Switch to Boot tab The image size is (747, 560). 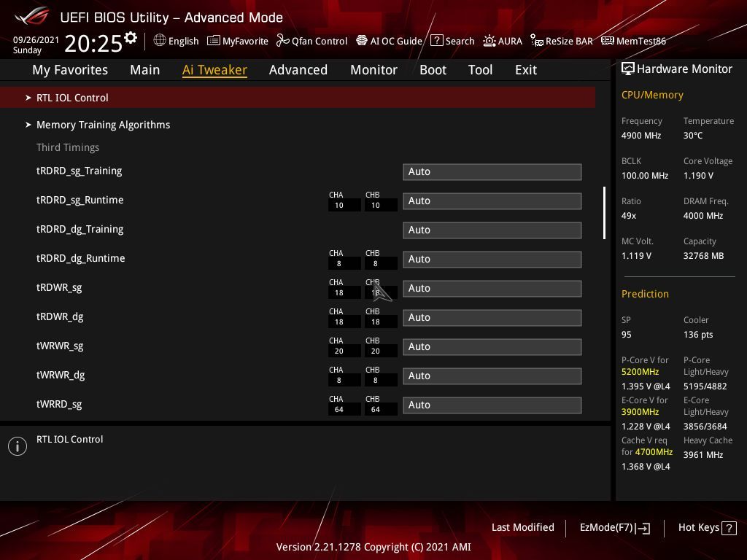(x=433, y=70)
